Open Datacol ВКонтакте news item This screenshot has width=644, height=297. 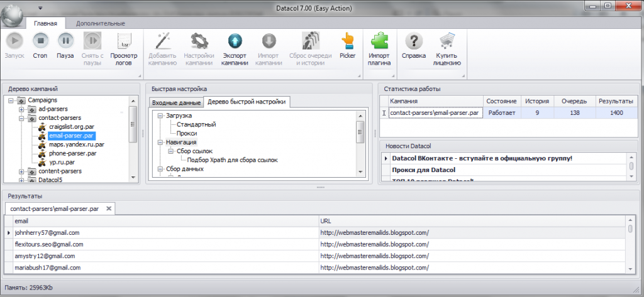pos(482,158)
